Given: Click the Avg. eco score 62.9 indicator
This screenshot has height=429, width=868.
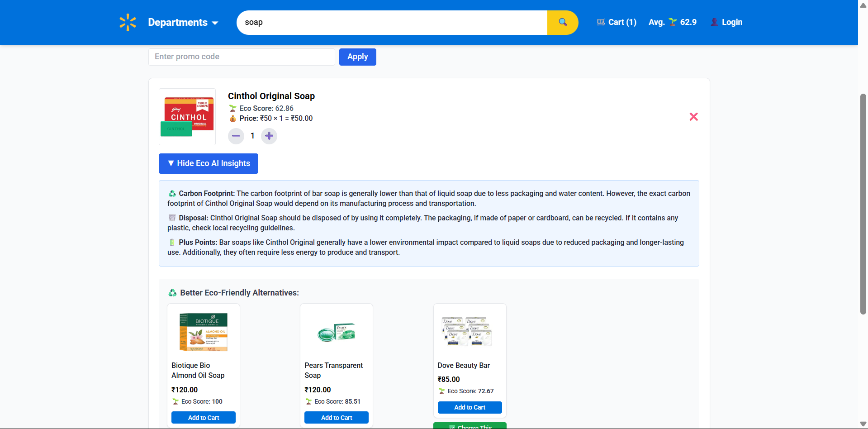Looking at the screenshot, I should click(x=673, y=22).
